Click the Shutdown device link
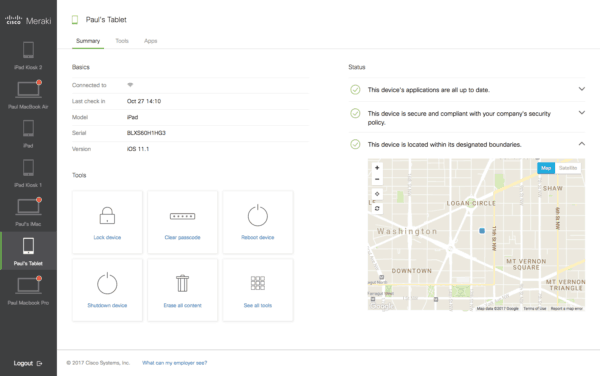 (x=107, y=306)
